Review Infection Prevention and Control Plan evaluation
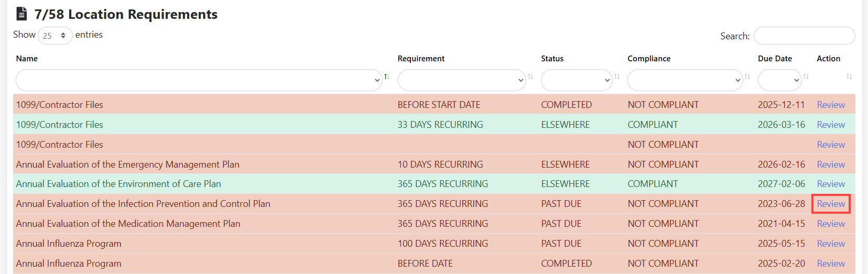 [x=831, y=204]
